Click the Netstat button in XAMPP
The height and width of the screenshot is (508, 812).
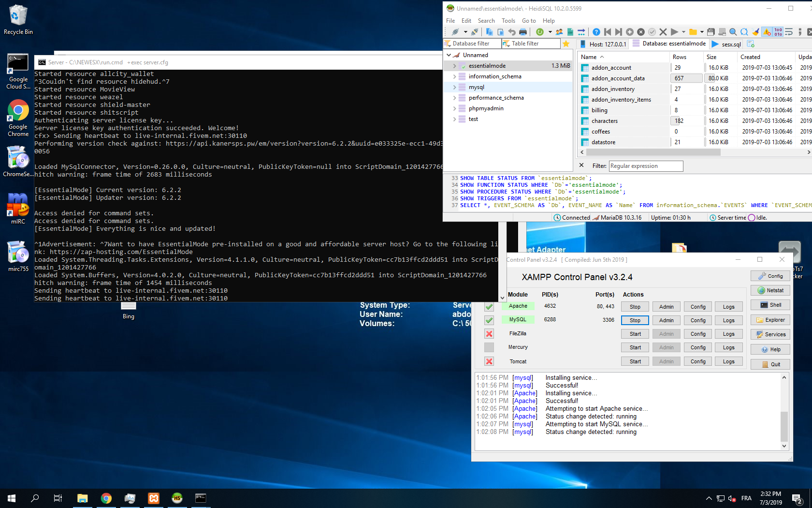(770, 290)
